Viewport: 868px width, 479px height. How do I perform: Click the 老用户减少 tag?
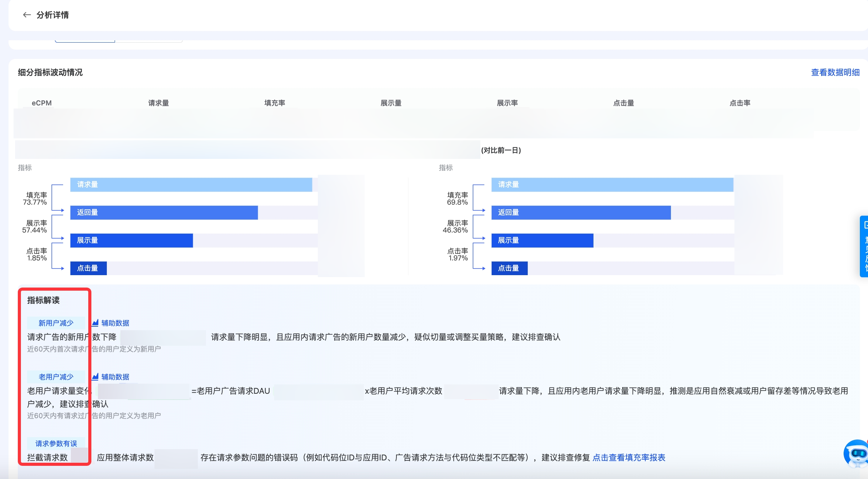pyautogui.click(x=56, y=377)
